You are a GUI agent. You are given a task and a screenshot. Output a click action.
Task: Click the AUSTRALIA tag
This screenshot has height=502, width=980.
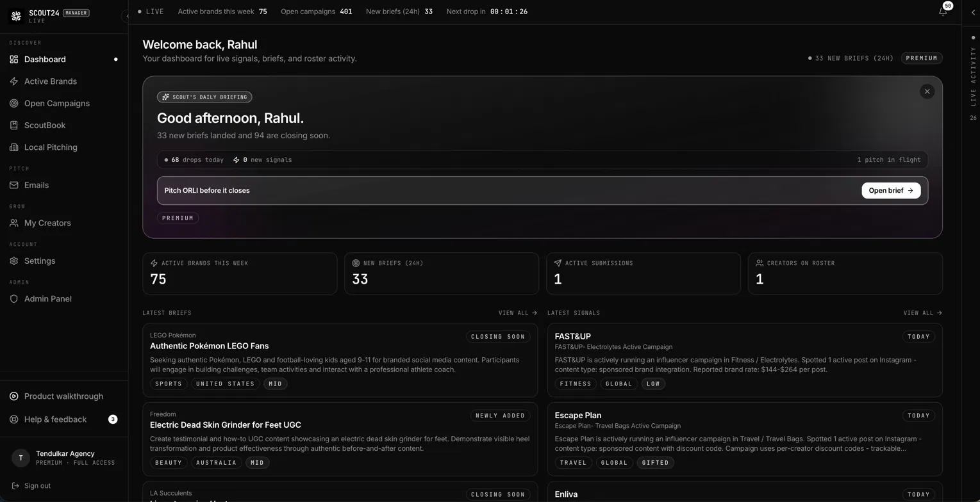[x=216, y=463]
